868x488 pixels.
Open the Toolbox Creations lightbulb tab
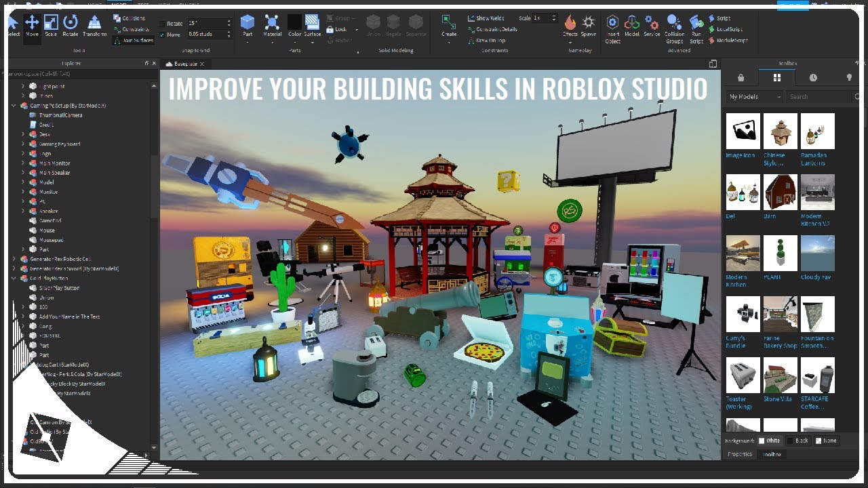point(849,77)
